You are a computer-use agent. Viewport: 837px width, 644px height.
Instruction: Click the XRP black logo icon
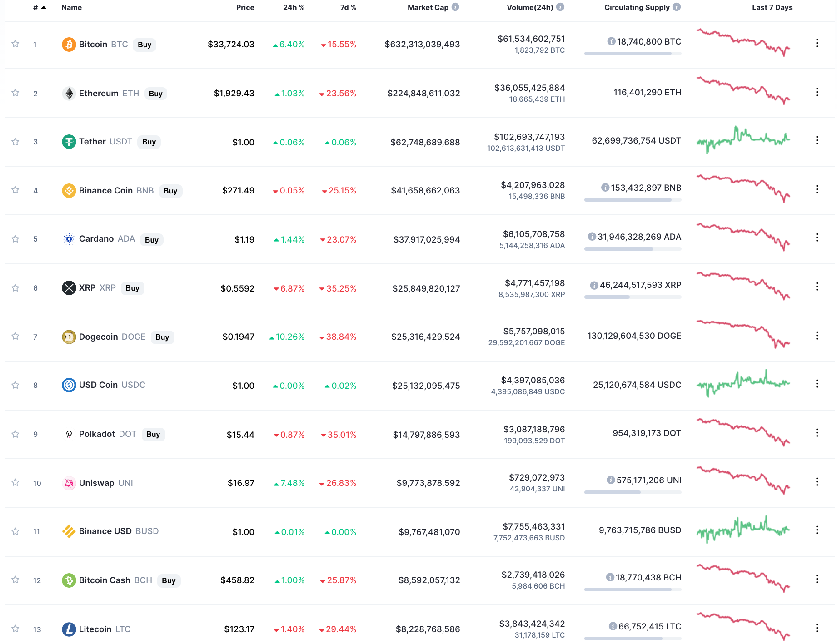pos(69,288)
